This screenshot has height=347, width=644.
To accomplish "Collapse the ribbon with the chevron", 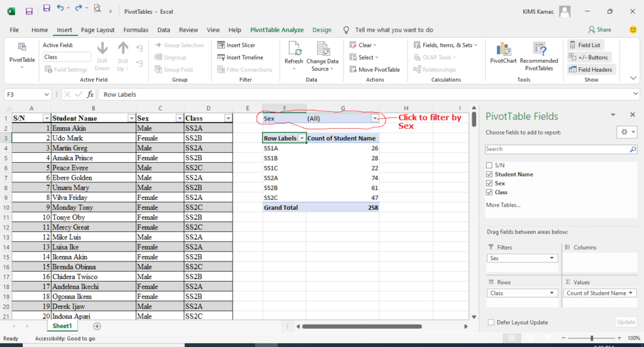I will (x=633, y=78).
